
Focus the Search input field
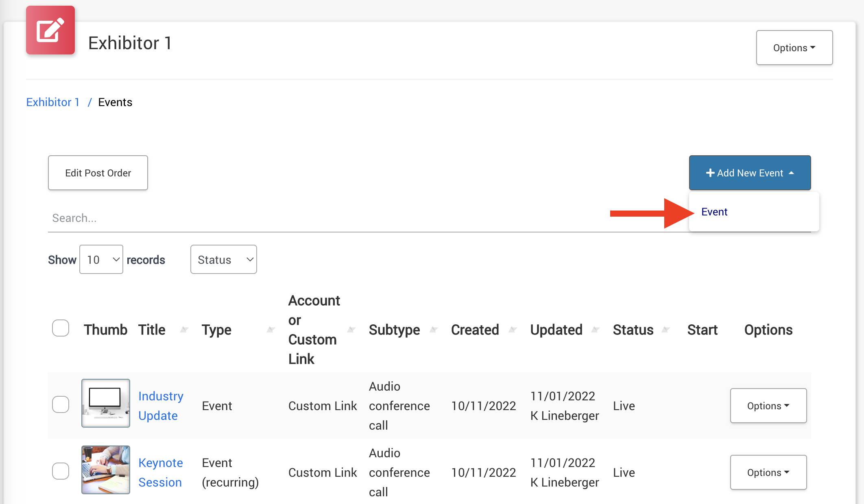(325, 218)
